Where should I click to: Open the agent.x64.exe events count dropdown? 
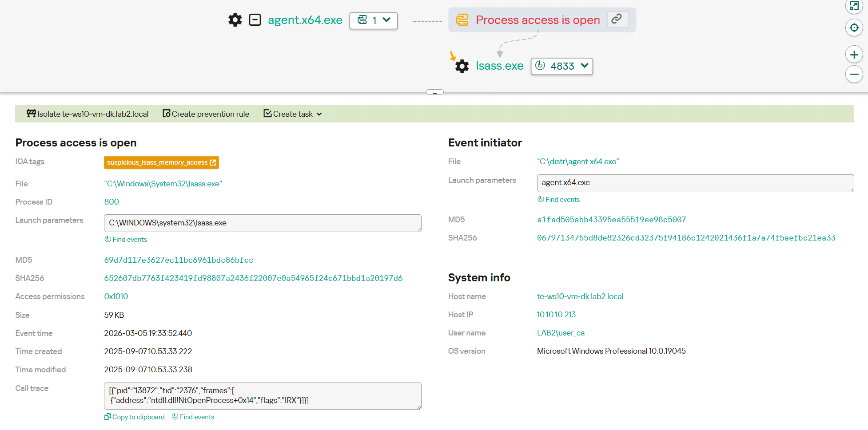pyautogui.click(x=374, y=20)
